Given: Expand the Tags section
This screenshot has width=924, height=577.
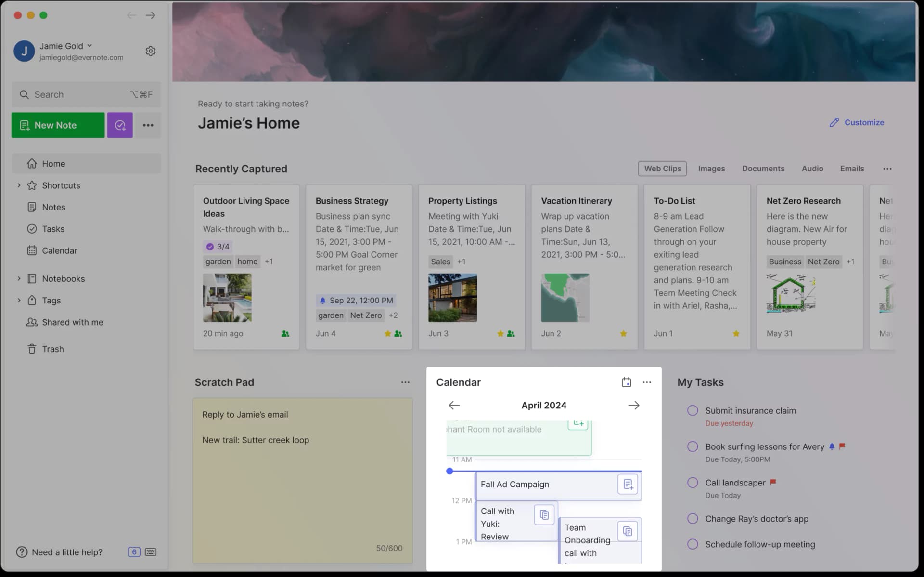Looking at the screenshot, I should [19, 300].
